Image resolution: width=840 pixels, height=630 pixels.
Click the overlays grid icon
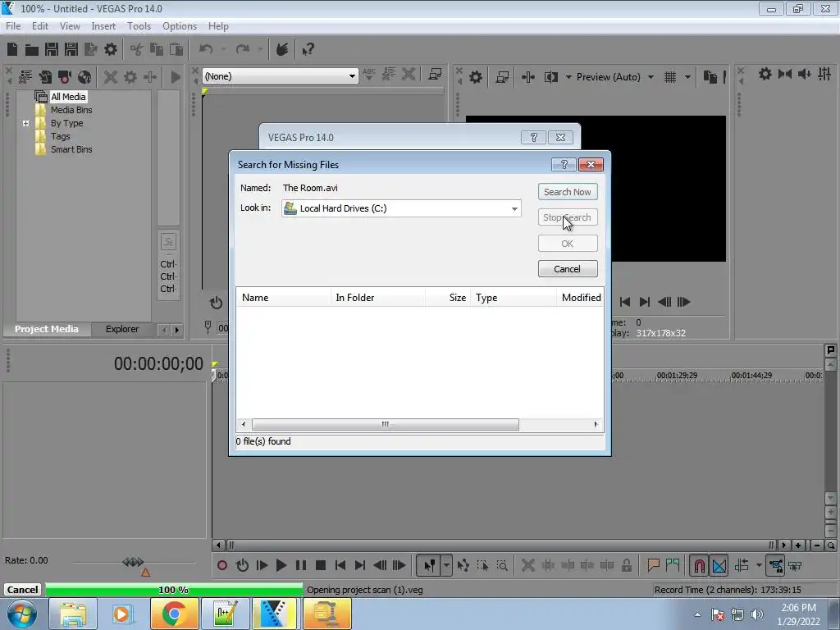670,77
